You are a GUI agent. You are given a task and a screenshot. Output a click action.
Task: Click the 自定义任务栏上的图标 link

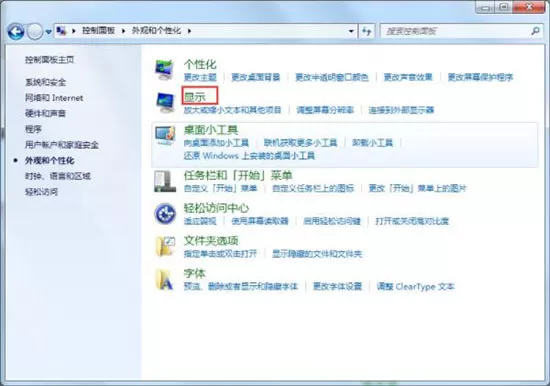coord(313,188)
